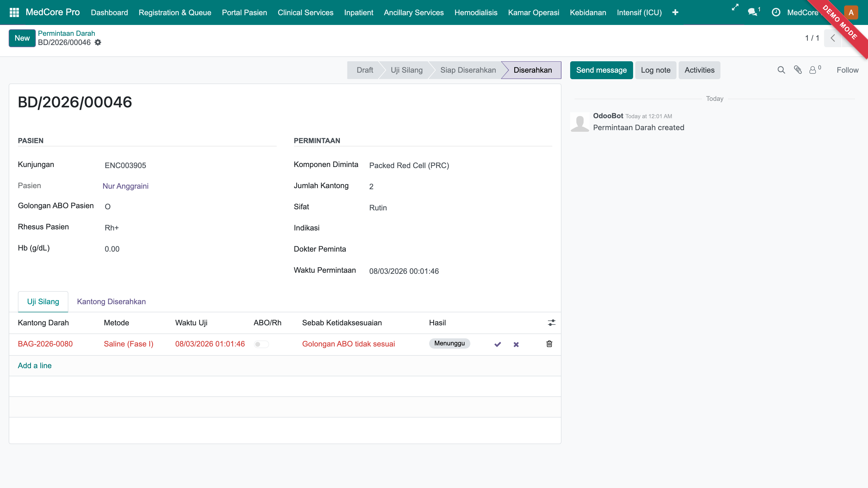Open the Clinical Services menu
868x488 pixels.
[x=305, y=12]
